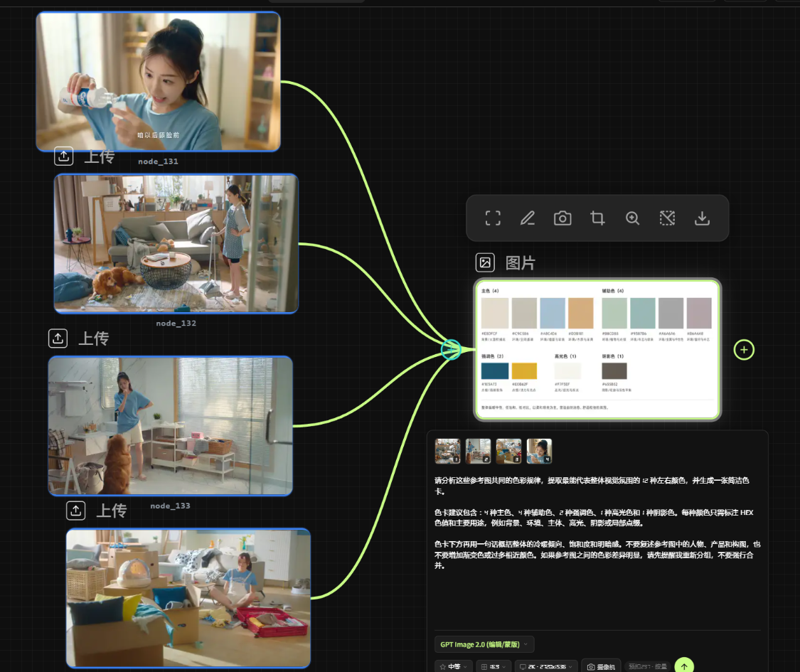
Task: Click the 预扣297 · 按量 cost label
Action: 647,666
